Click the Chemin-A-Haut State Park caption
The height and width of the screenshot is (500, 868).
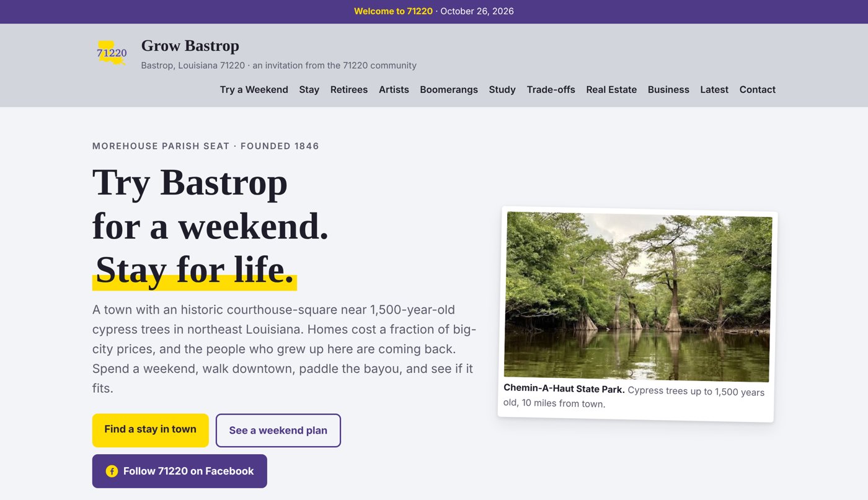tap(634, 397)
